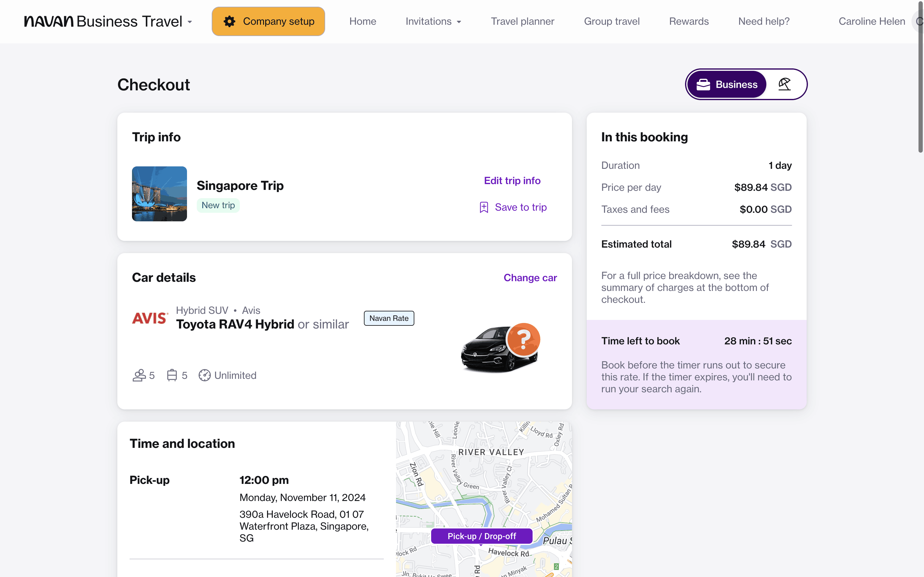Click the Company setup gear icon
Viewport: 924px width, 577px height.
(x=229, y=21)
